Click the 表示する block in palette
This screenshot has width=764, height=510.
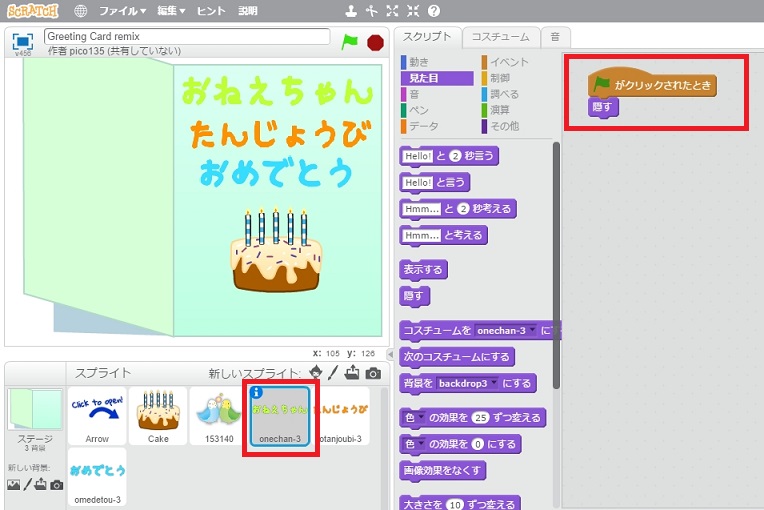(x=423, y=269)
